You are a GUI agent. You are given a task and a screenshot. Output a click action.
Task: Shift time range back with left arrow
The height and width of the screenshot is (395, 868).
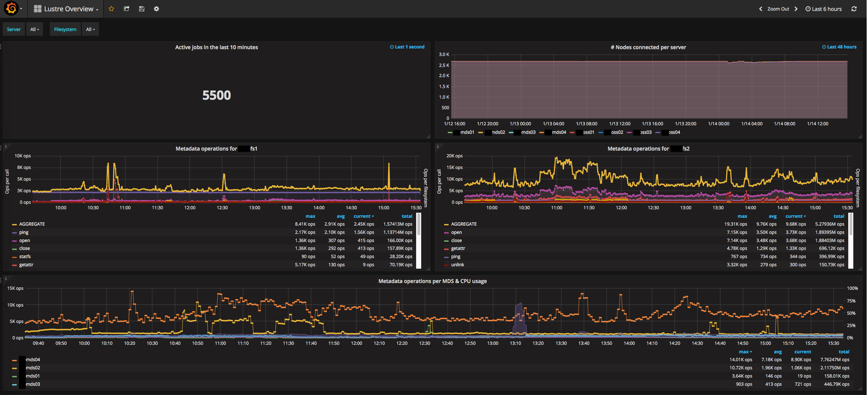760,9
